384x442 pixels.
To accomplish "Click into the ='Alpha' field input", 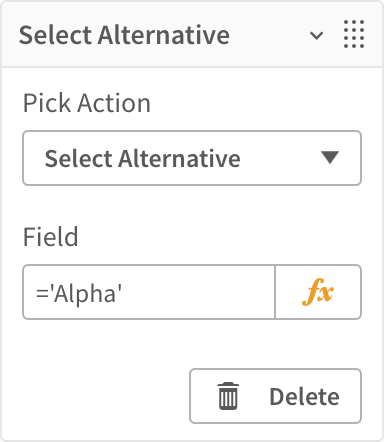I will pyautogui.click(x=149, y=292).
